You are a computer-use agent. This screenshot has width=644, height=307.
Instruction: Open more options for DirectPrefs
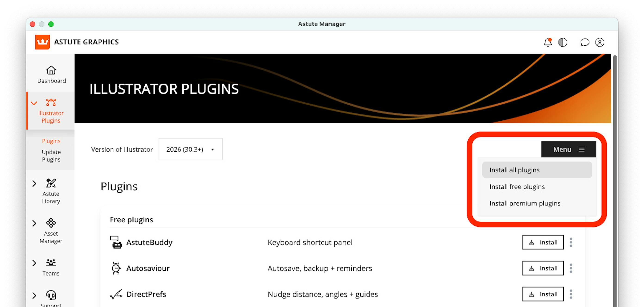[x=571, y=294]
